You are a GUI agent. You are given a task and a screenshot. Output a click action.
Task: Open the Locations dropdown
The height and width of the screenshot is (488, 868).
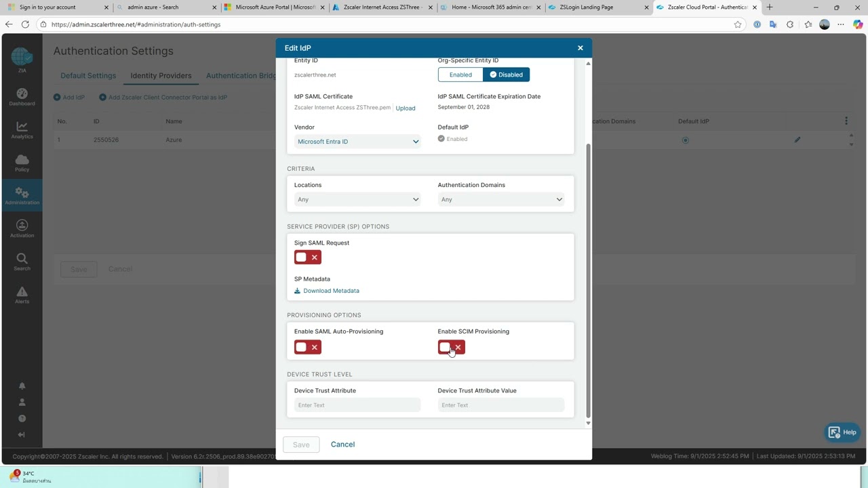[357, 199]
